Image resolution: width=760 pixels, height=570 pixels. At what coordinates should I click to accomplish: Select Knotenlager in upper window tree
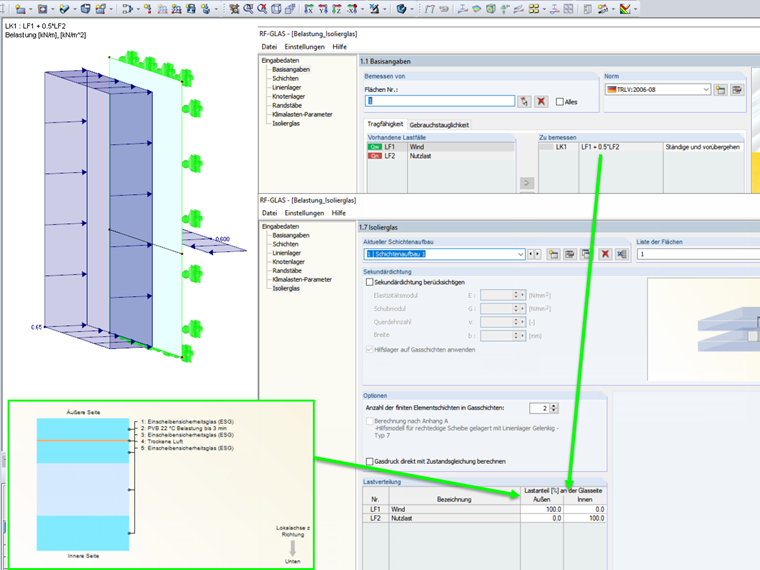coord(288,96)
